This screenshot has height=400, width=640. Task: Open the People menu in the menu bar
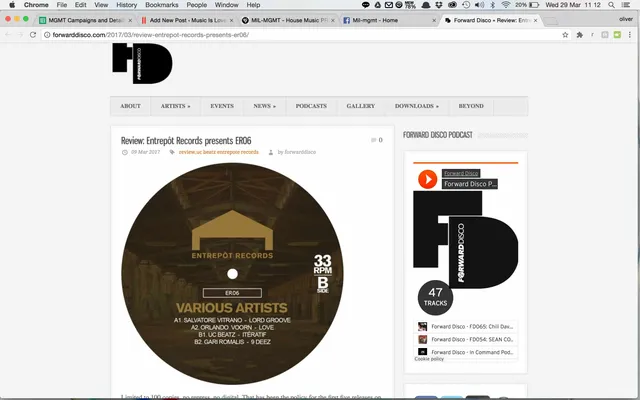(x=196, y=5)
